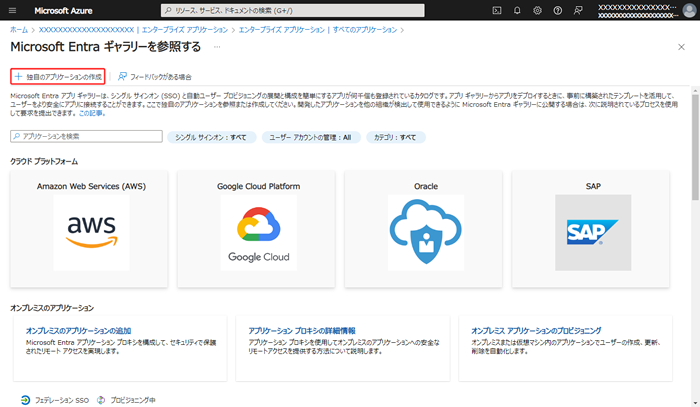Close the Entra gallery blade
700x407 pixels.
[x=681, y=47]
